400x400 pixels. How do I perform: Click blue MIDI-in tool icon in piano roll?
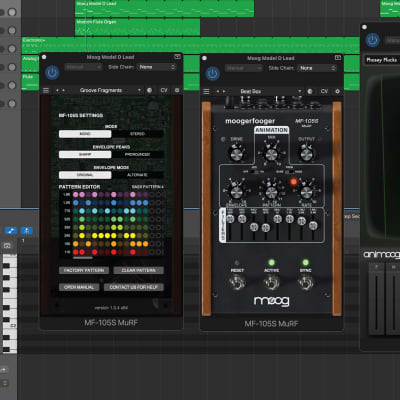[x=27, y=231]
